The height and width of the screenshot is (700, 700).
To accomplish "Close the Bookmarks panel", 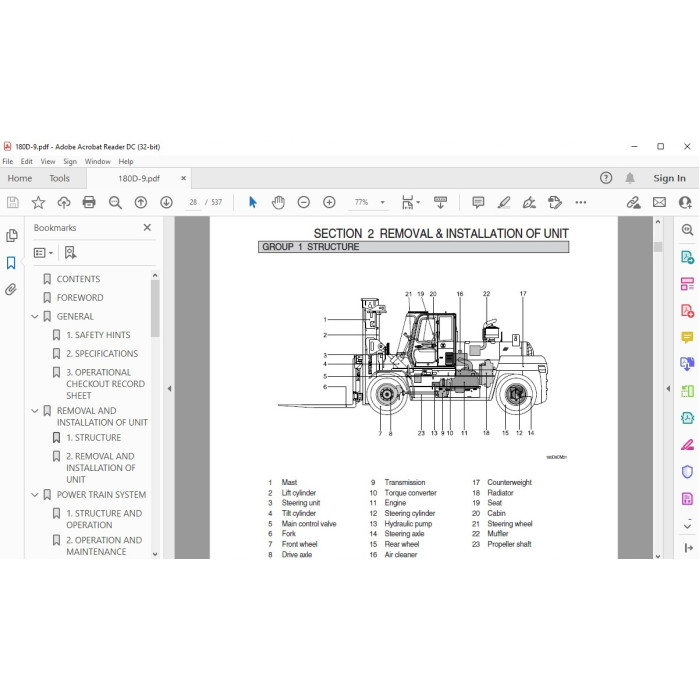I will [x=147, y=228].
